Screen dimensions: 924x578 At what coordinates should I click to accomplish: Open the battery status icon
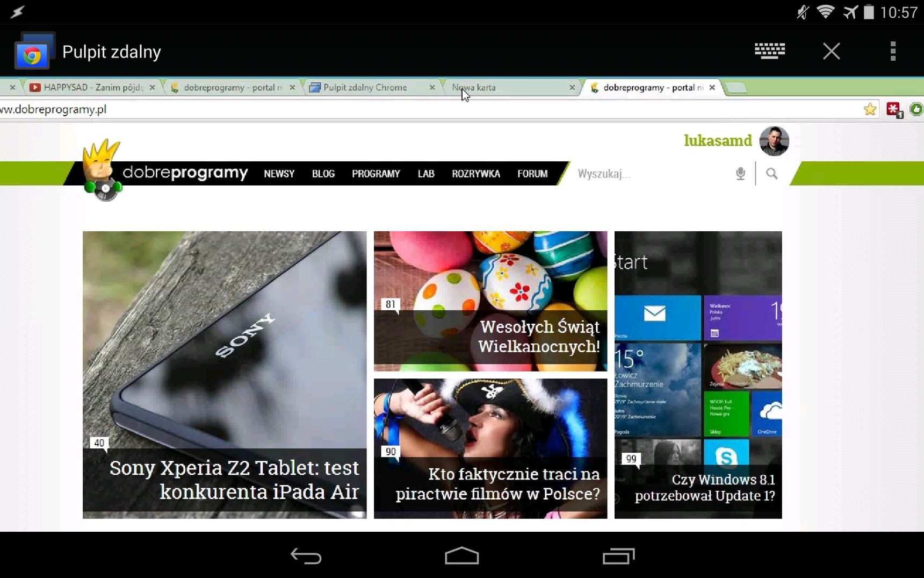click(x=869, y=12)
